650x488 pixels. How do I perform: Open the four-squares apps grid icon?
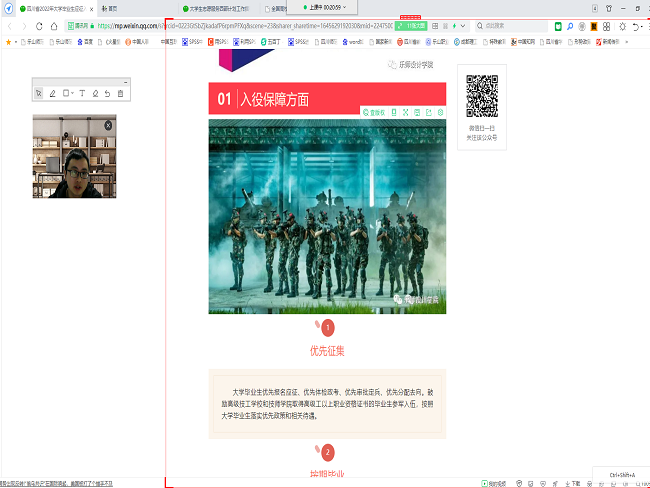pyautogui.click(x=606, y=27)
